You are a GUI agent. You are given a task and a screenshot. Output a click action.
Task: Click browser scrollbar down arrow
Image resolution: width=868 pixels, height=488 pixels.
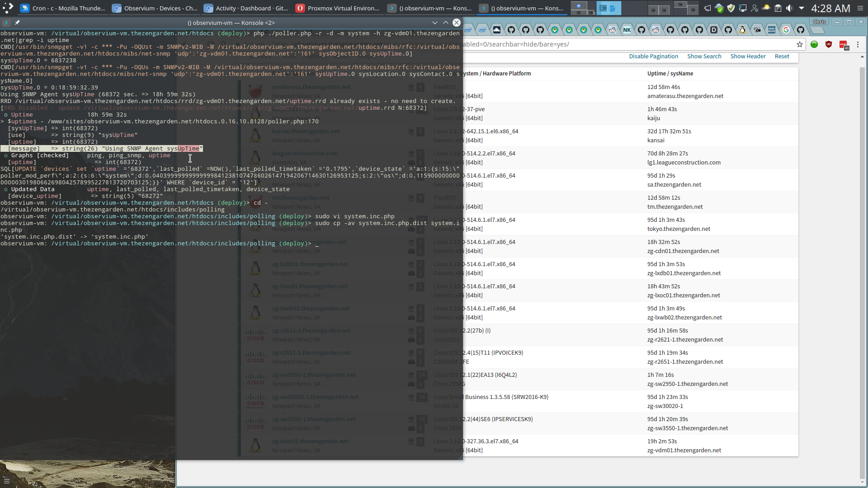[862, 483]
